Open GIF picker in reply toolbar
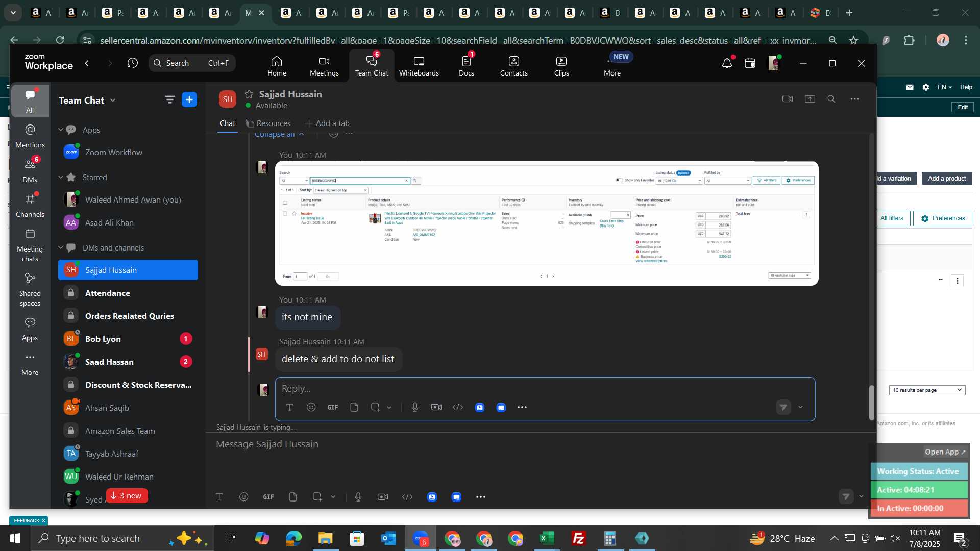This screenshot has width=980, height=551. click(333, 407)
